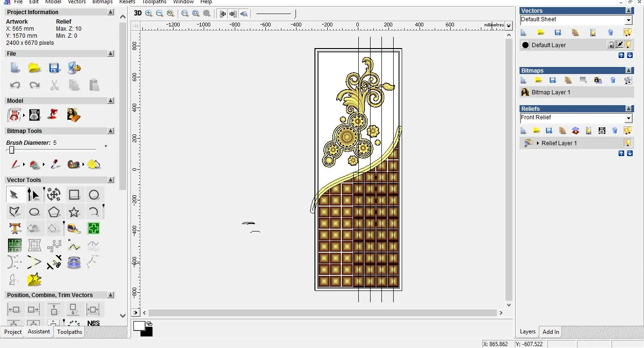Click the Save floppy disk icon in File
Screen dimensions: 644x348
[54, 68]
